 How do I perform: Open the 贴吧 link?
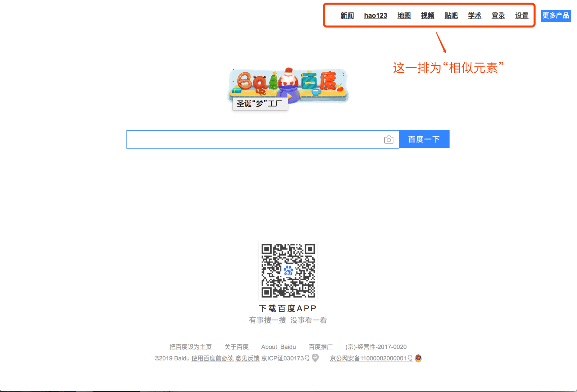point(451,15)
